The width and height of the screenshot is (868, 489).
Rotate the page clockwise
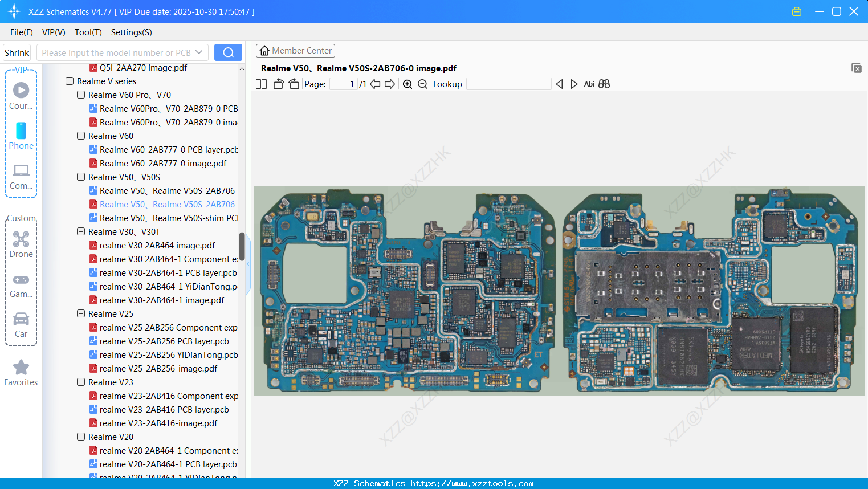point(294,84)
